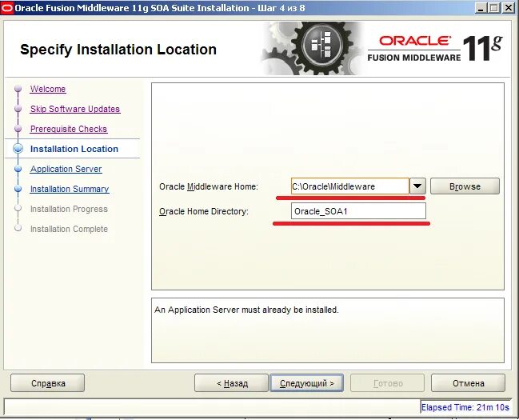The height and width of the screenshot is (420, 519).
Task: Click the Skip Software Updates step bullet
Action: [18, 109]
